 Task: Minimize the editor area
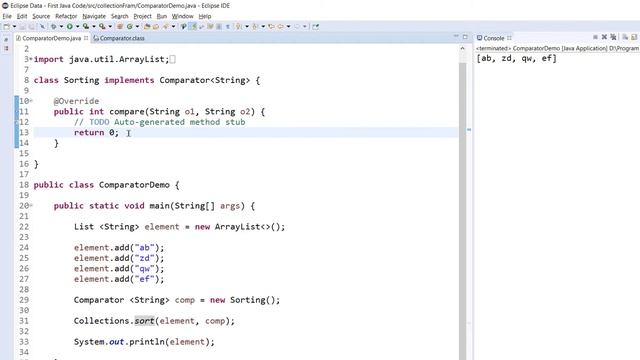[456, 37]
